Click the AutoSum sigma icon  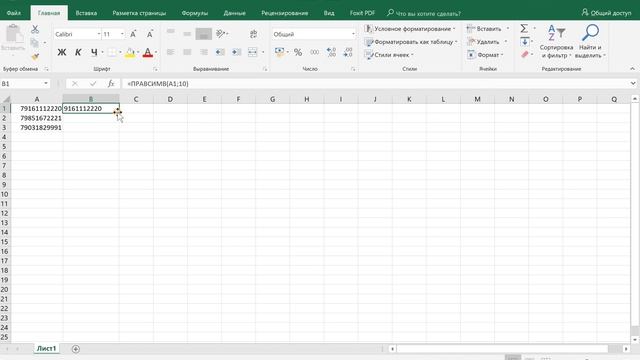tap(524, 29)
